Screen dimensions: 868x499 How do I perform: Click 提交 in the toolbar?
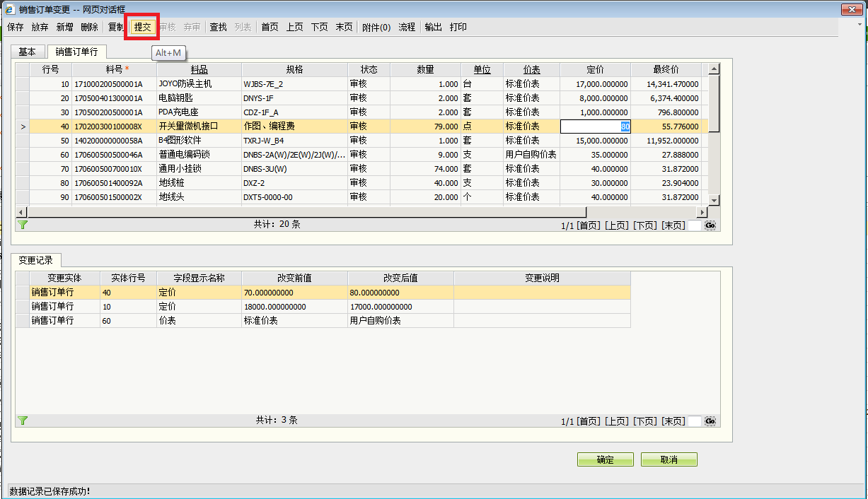pos(142,27)
